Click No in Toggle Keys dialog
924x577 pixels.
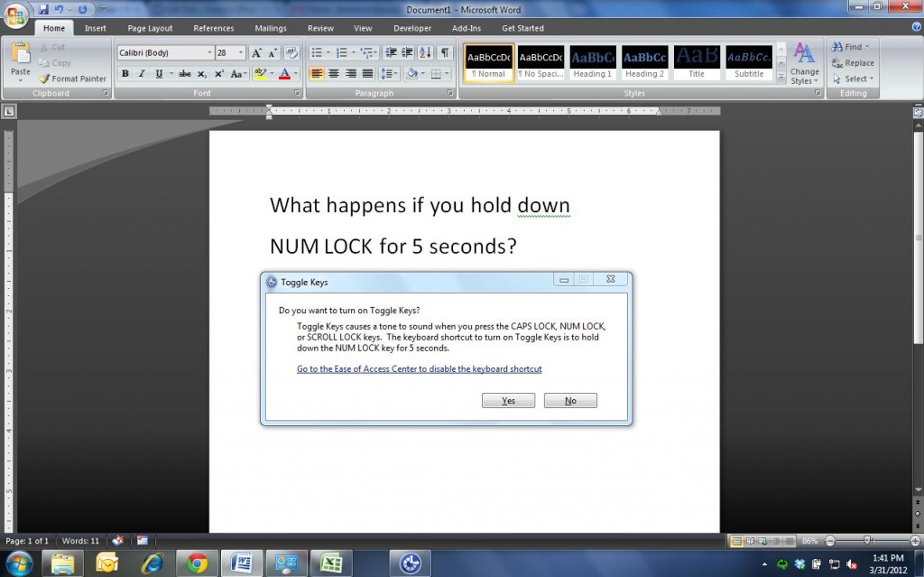coord(570,401)
